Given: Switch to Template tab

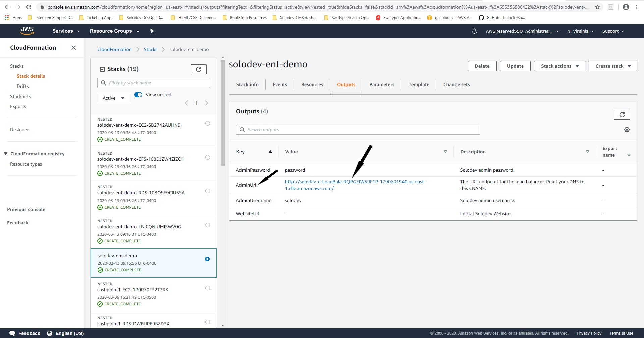Looking at the screenshot, I should (x=419, y=84).
